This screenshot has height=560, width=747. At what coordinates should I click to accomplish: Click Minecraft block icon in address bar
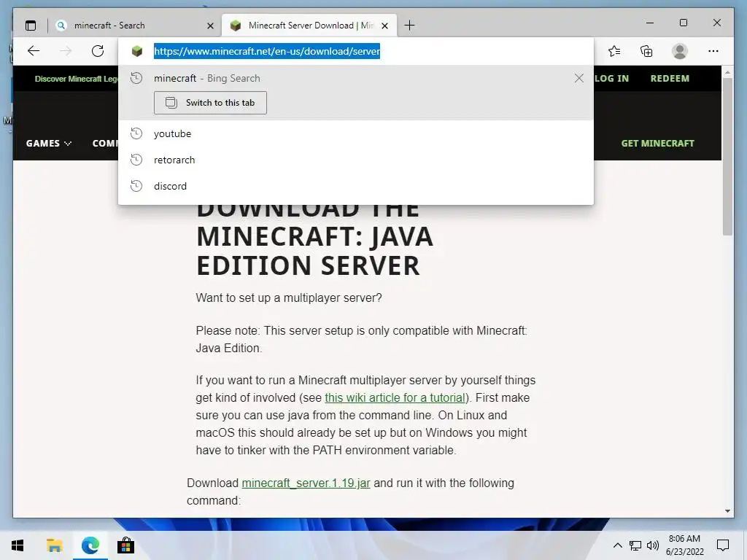[137, 51]
